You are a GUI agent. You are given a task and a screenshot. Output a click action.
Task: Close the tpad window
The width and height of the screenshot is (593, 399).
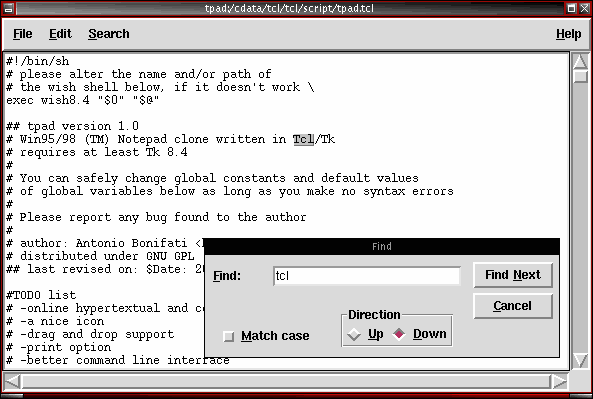pos(584,8)
